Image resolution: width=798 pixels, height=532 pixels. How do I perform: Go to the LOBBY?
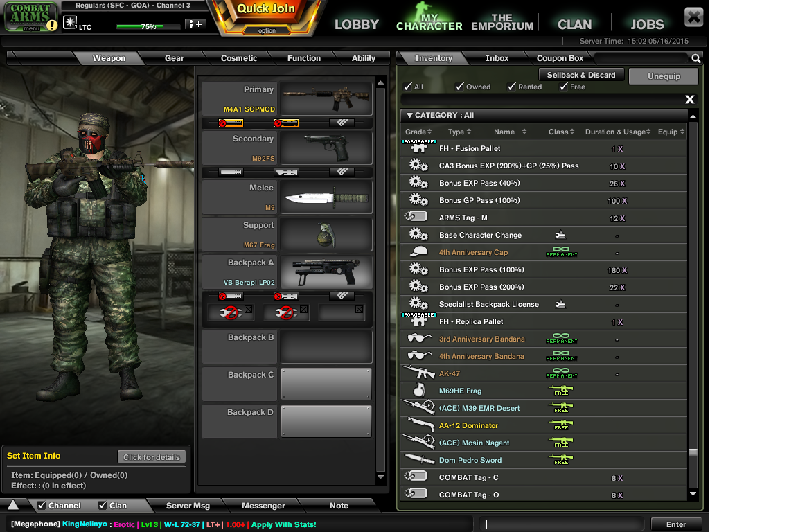(x=356, y=24)
